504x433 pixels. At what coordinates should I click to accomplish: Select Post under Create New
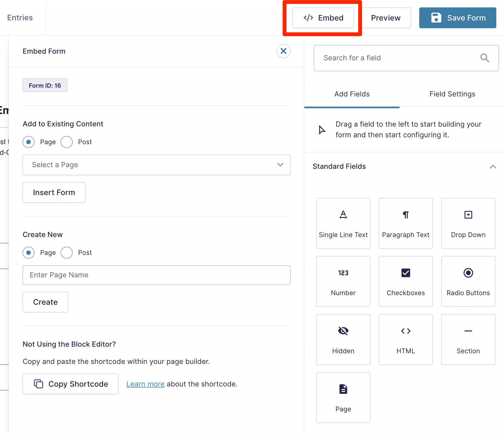tap(67, 253)
